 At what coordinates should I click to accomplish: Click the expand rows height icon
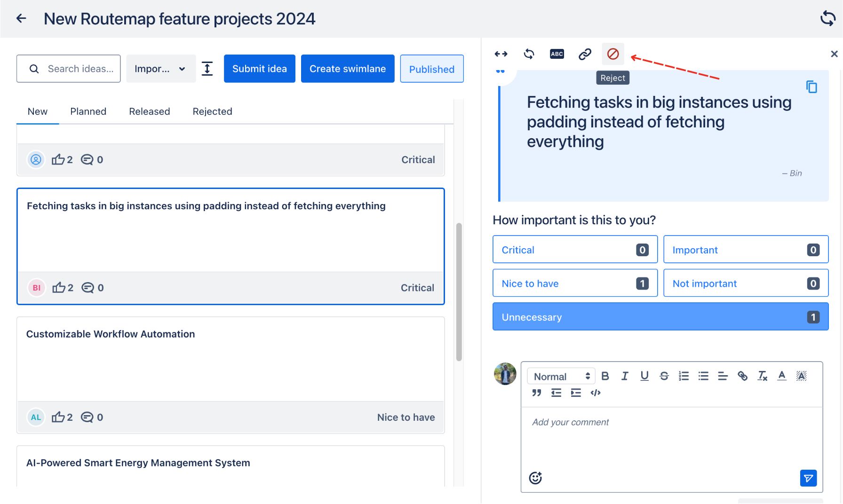pos(207,69)
